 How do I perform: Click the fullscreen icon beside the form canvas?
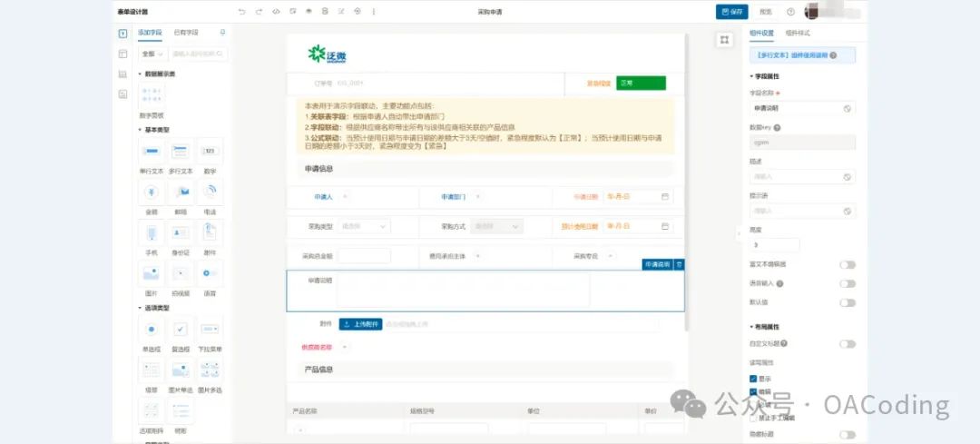(x=723, y=40)
